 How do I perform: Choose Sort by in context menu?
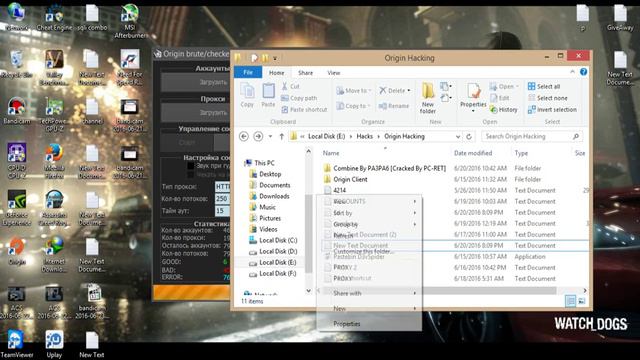pos(369,213)
